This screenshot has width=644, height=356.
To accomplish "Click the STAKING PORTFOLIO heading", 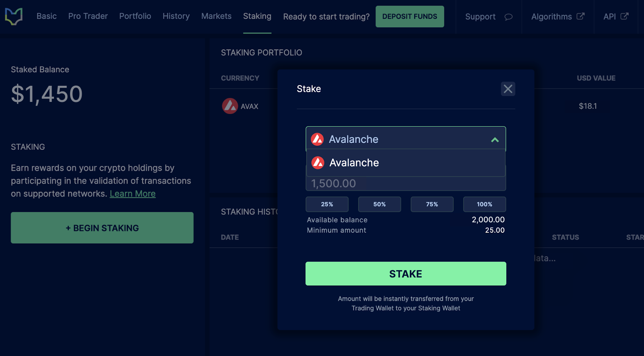I will pos(262,53).
